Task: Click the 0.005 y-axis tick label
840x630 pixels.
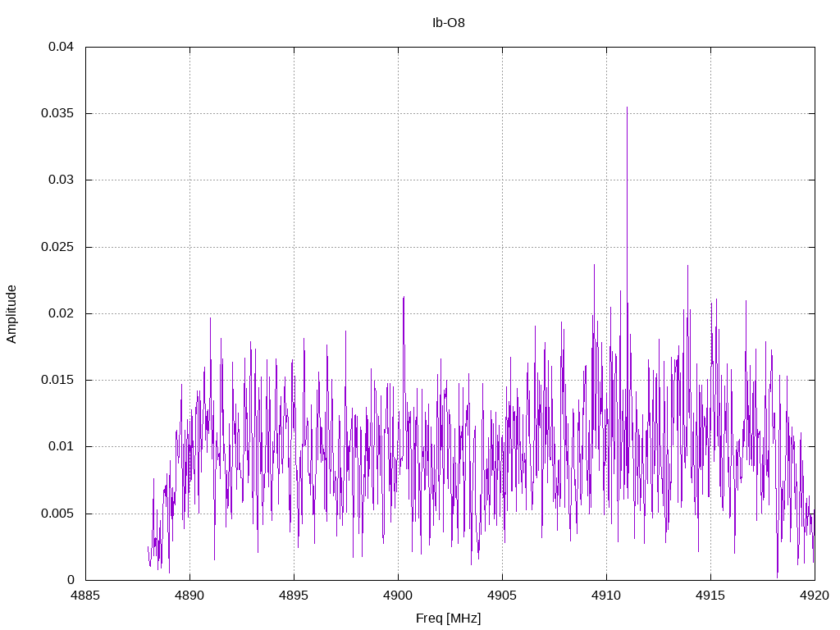Action: [x=57, y=514]
